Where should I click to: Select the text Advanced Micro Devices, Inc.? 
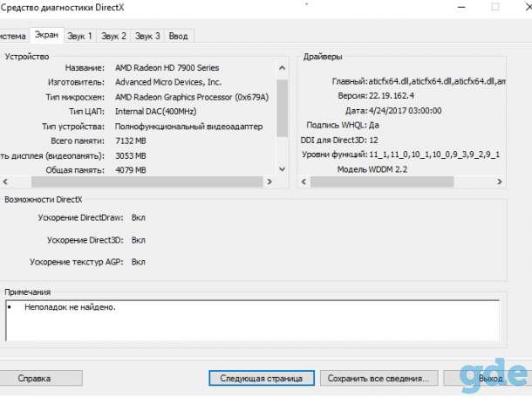(168, 82)
